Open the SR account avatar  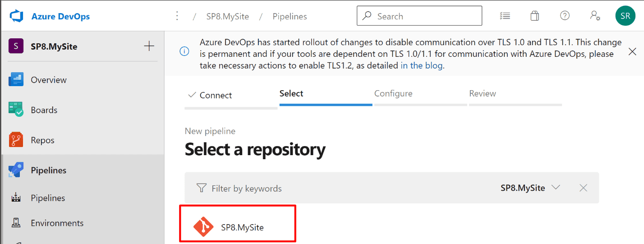pos(625,16)
